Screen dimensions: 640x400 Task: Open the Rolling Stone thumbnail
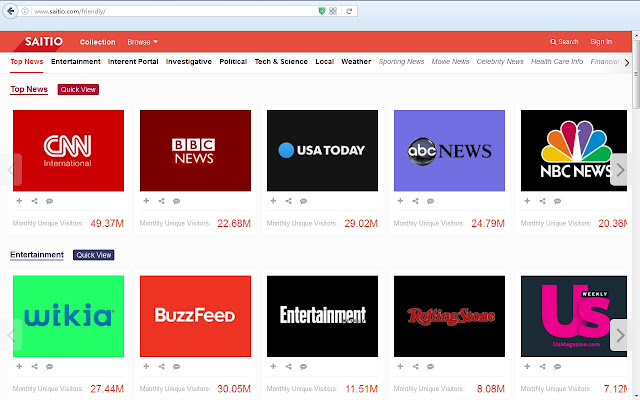pos(449,316)
